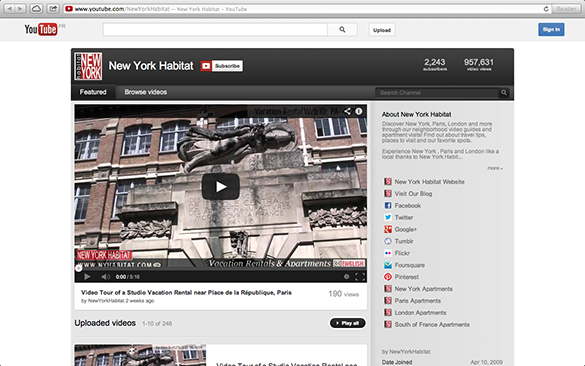Image resolution: width=585 pixels, height=366 pixels.
Task: Click the Foursquare icon link
Action: (x=388, y=265)
